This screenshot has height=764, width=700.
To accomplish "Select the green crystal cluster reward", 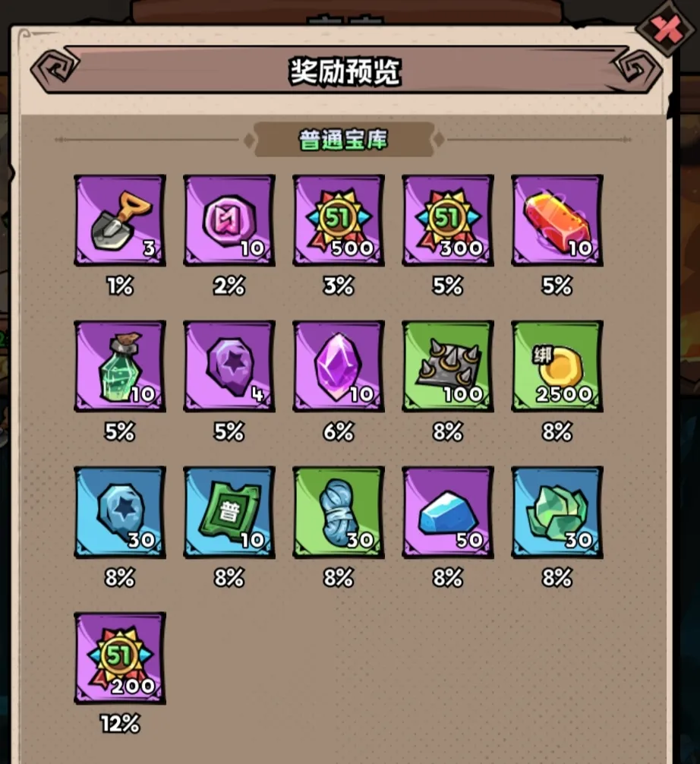I will pyautogui.click(x=557, y=512).
